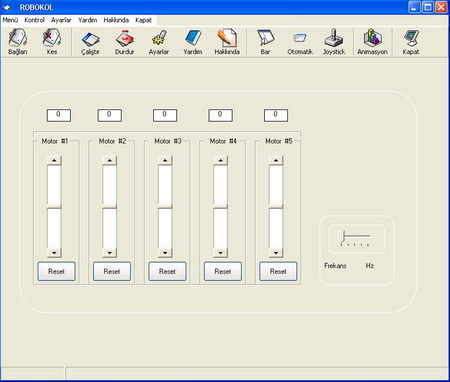Click the value field above Motor #4
450x382 pixels.
[220, 115]
